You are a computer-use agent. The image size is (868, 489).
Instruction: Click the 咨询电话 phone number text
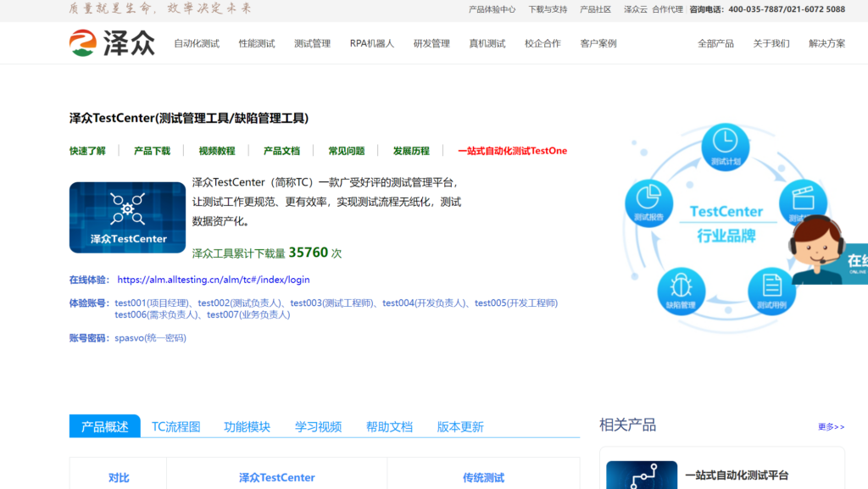click(767, 9)
